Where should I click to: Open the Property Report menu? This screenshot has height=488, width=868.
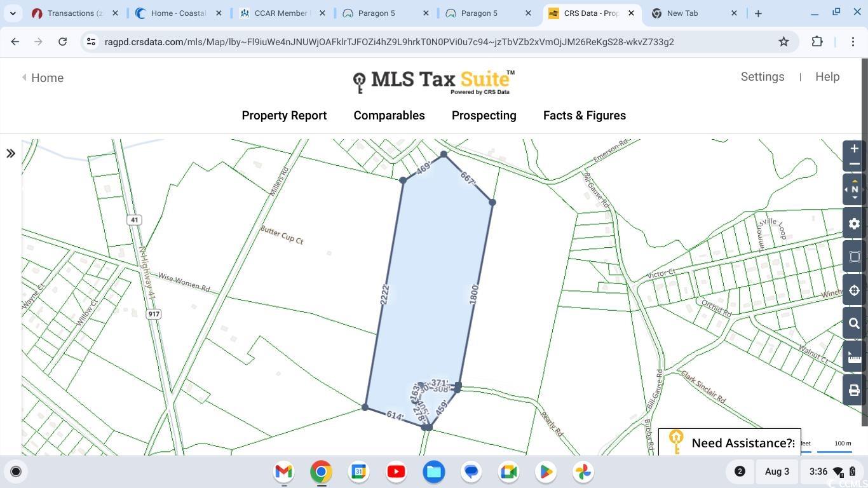pos(284,116)
